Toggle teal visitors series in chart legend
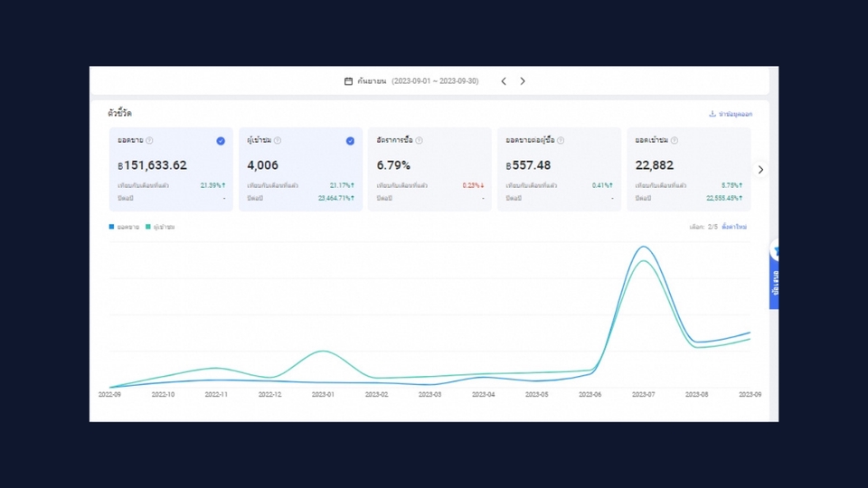The width and height of the screenshot is (868, 488). click(160, 227)
